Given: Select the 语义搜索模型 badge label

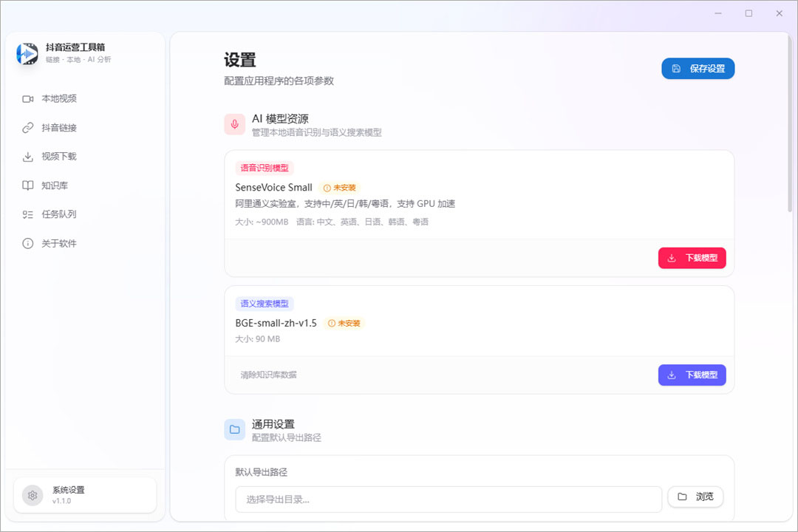Looking at the screenshot, I should [266, 304].
